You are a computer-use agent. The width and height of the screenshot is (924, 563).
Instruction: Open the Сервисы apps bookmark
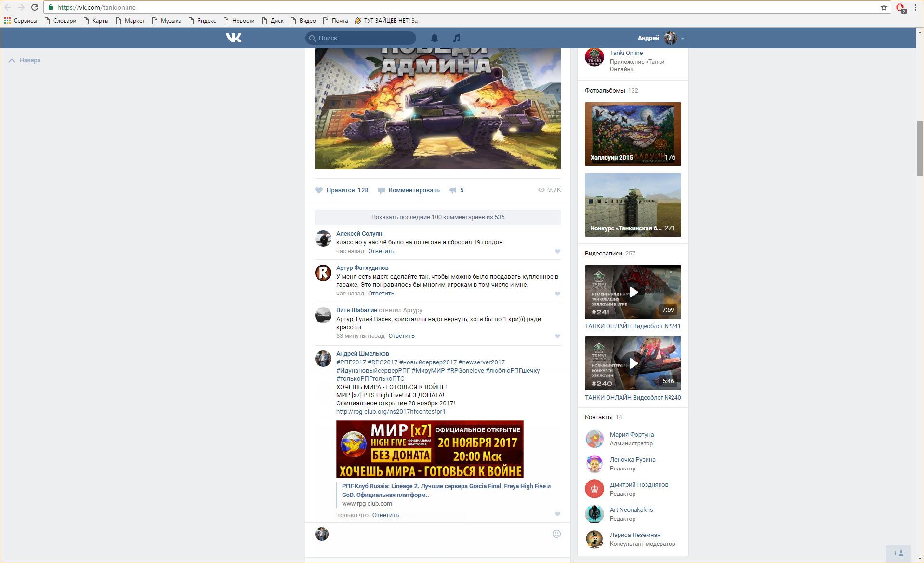point(21,21)
